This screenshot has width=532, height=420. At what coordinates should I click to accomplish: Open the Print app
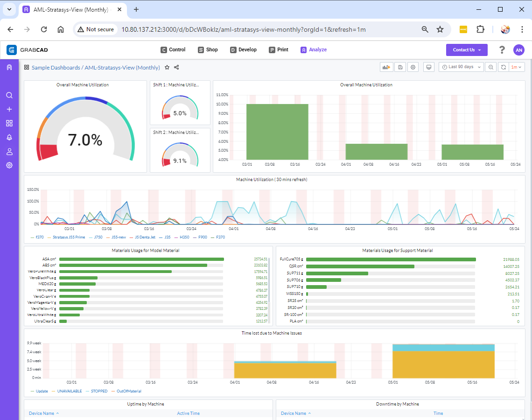279,50
